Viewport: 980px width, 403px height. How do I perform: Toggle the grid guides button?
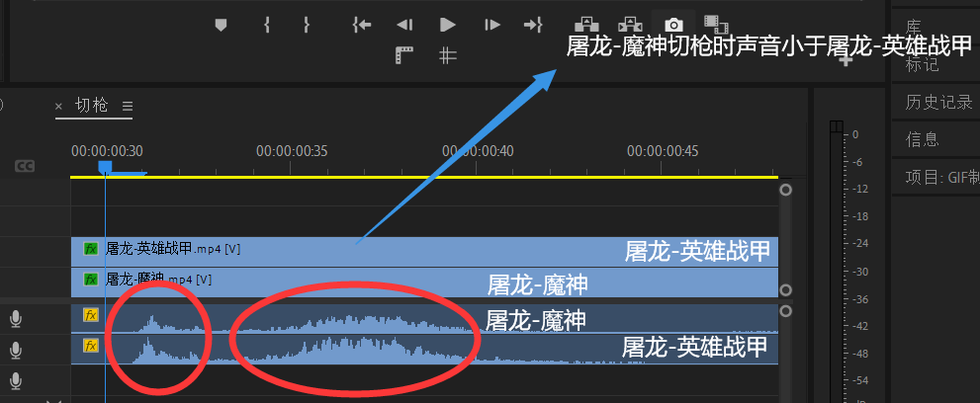pyautogui.click(x=448, y=55)
